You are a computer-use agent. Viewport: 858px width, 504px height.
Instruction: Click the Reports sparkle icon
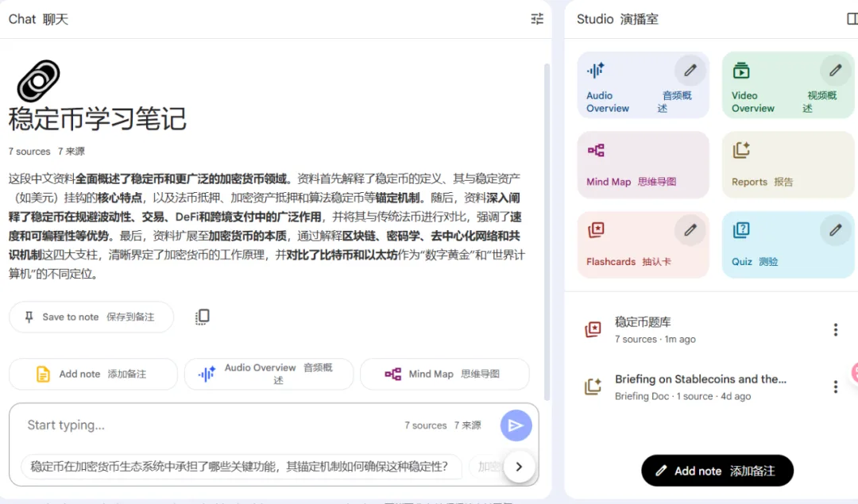(x=741, y=150)
